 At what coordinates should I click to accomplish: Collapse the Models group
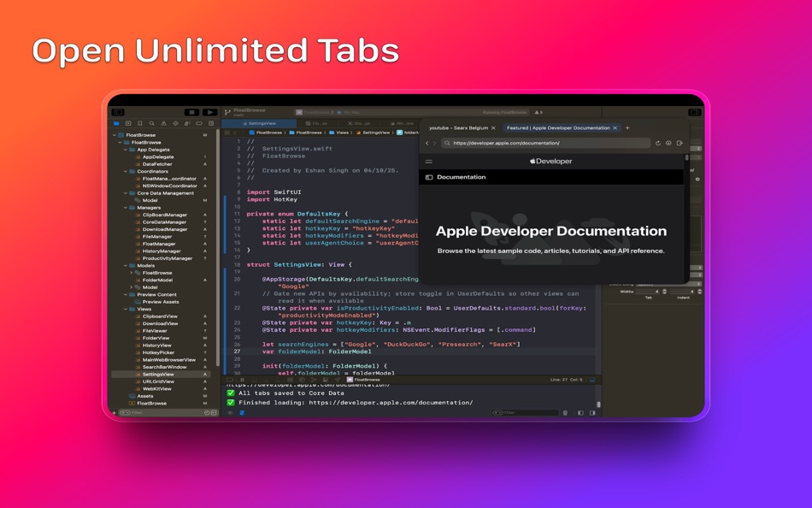pyautogui.click(x=126, y=265)
